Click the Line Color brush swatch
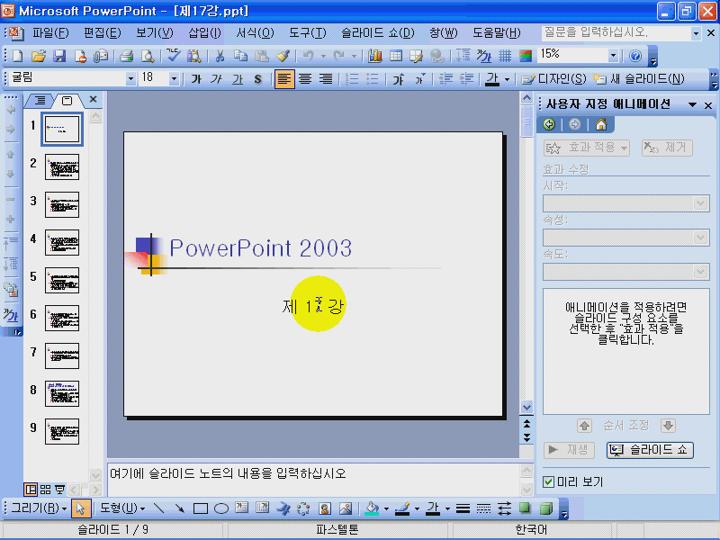 (403, 508)
